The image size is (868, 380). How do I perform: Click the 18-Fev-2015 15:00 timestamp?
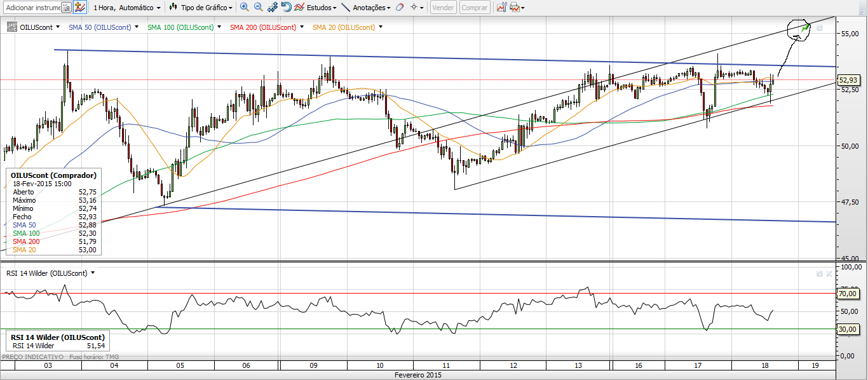(43, 183)
